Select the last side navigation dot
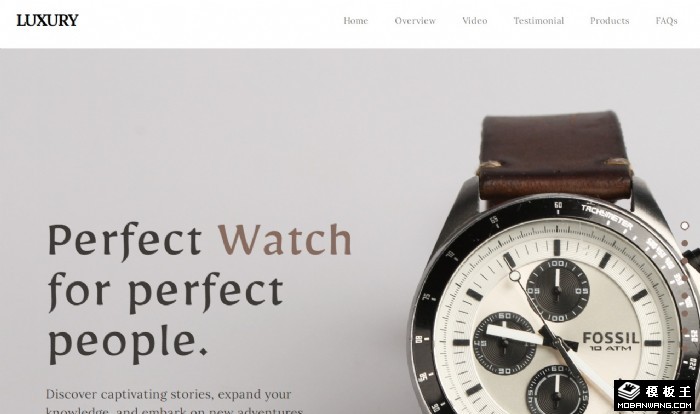This screenshot has height=414, width=700. [684, 348]
